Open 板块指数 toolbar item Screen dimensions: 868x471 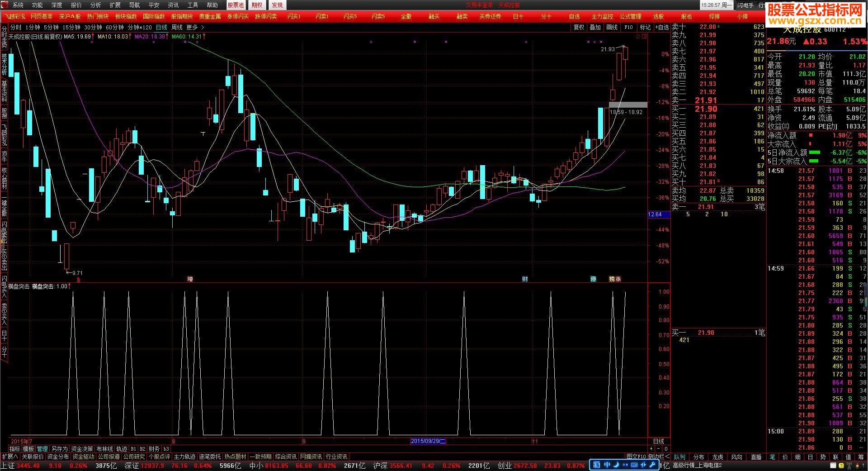[126, 16]
